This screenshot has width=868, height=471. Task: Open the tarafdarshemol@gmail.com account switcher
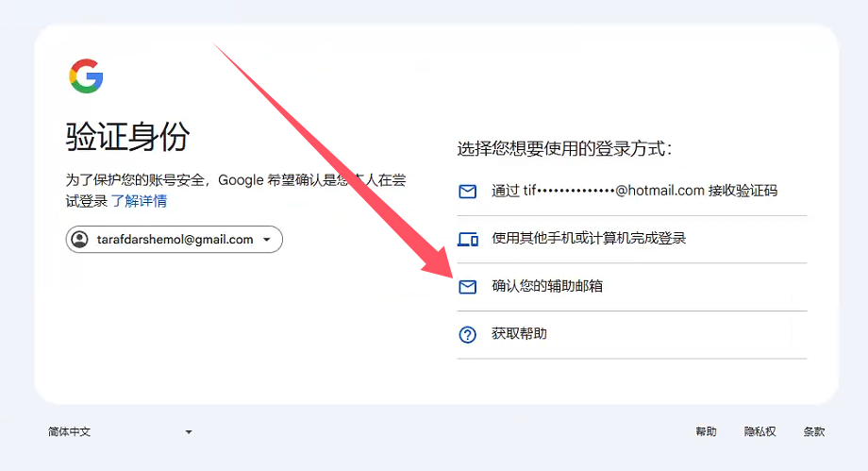175,240
